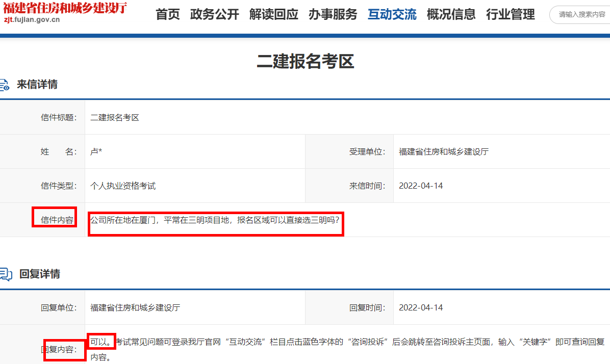Select 解读回应 in the navigation bar
610x364 pixels.
[x=274, y=15]
